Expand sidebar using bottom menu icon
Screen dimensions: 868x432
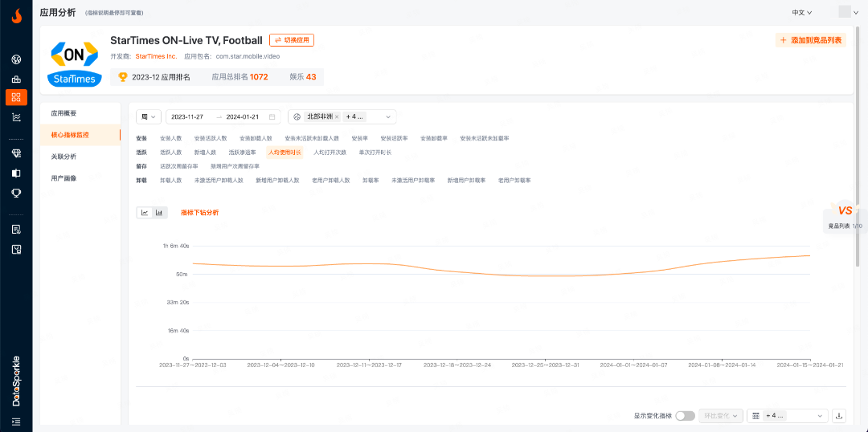[x=16, y=422]
